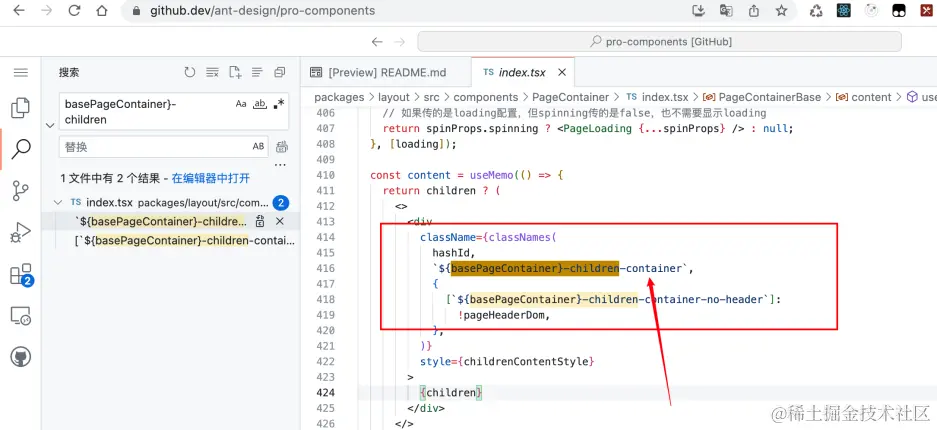Open a new search editor
Screen dimensions: 937x430
(x=235, y=73)
